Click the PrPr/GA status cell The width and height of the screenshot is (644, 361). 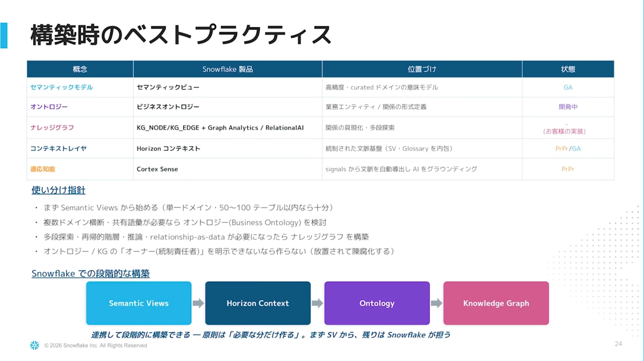(x=568, y=149)
